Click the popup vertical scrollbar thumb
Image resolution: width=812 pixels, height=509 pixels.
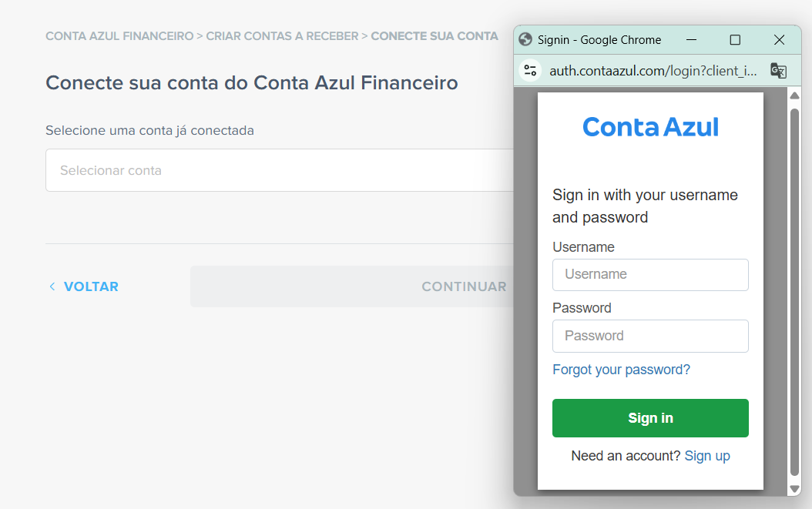794,292
